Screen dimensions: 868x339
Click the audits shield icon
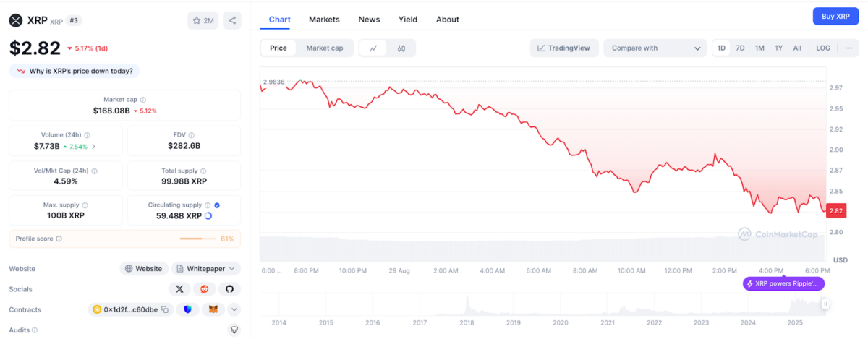click(234, 330)
